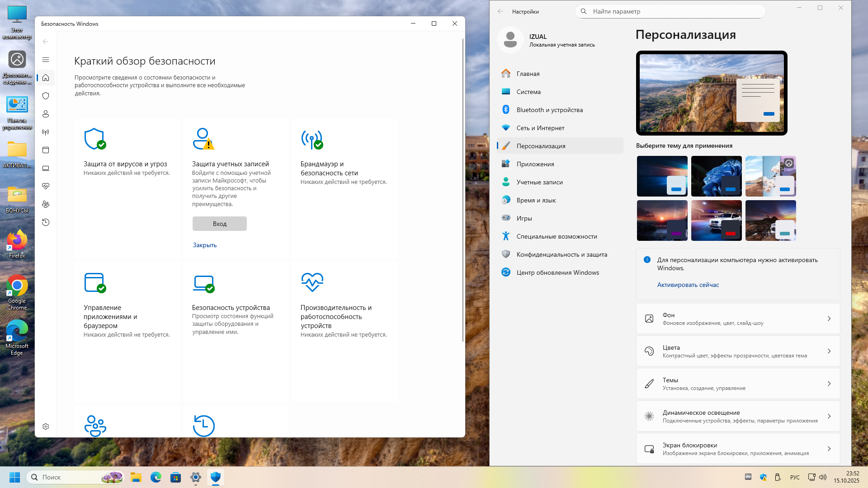The image size is (868, 488).
Task: Open Protection history sidebar clock icon
Action: [x=46, y=222]
